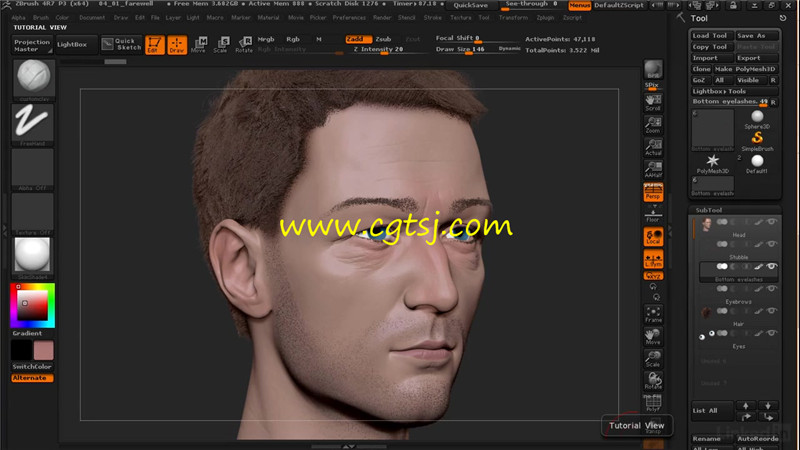Open Projection Master
The width and height of the screenshot is (800, 450).
(32, 45)
